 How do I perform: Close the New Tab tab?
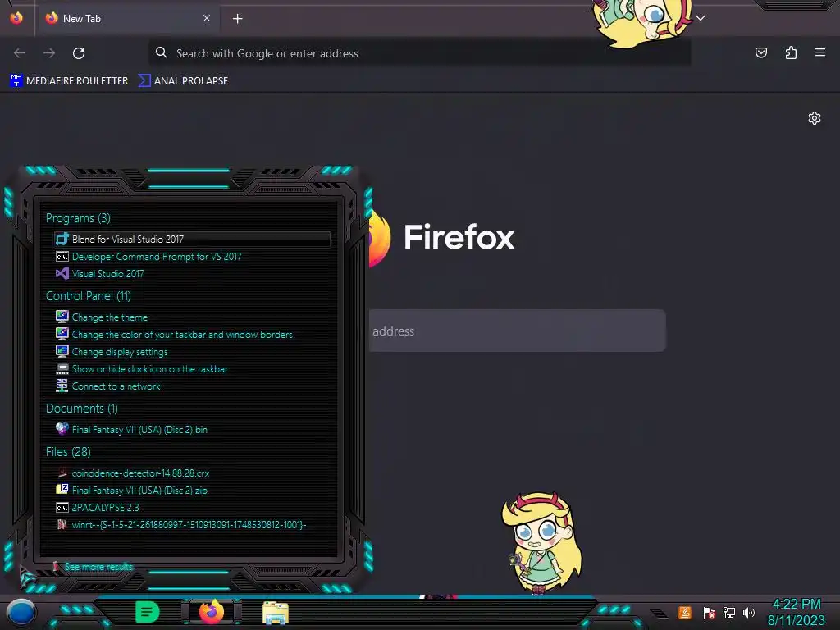tap(206, 18)
